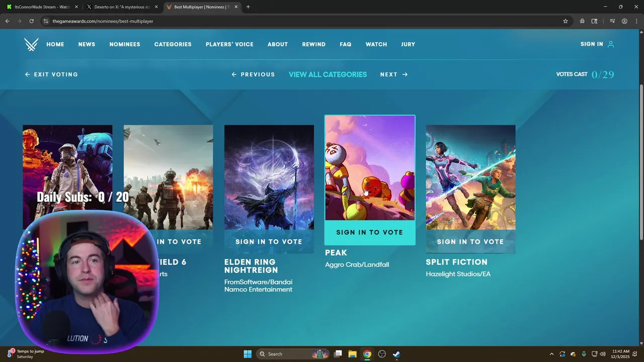Open Steam from the taskbar
Image resolution: width=644 pixels, height=362 pixels.
[396, 354]
